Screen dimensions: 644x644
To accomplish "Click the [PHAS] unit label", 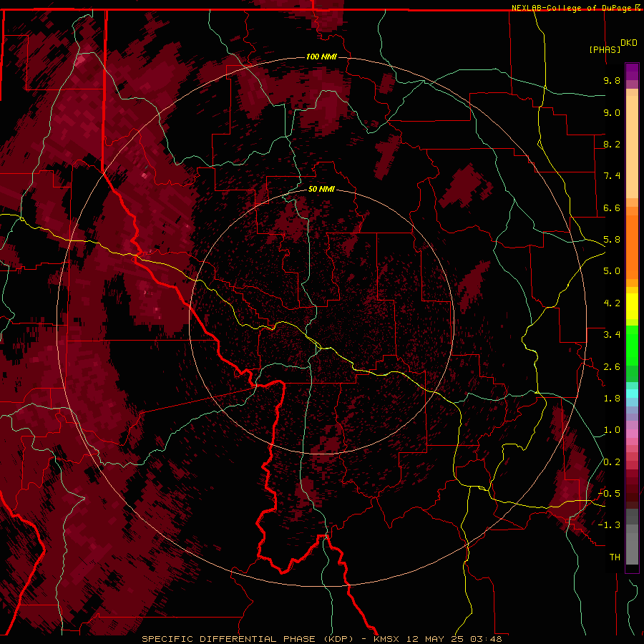I will coord(605,49).
